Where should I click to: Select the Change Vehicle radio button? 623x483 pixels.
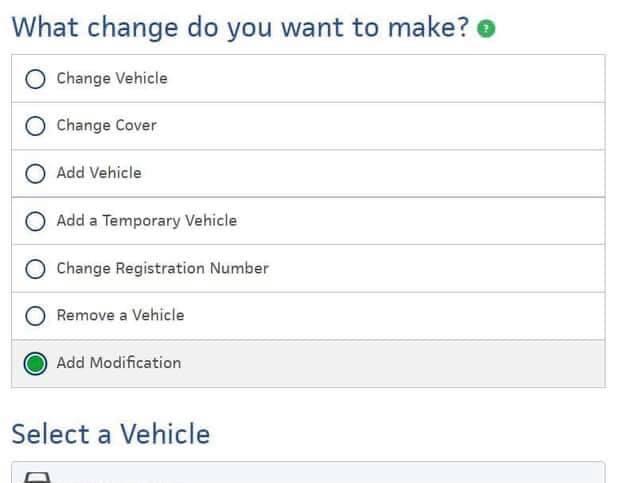[x=35, y=79]
